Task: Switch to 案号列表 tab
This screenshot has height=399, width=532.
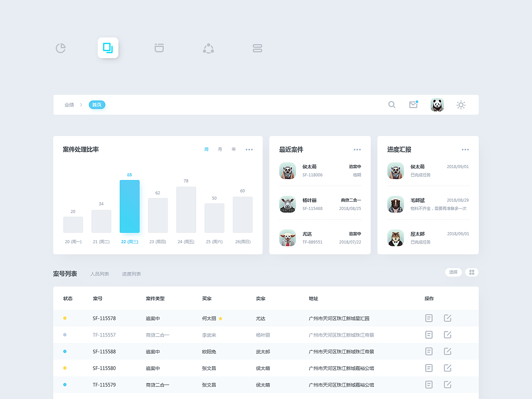Action: tap(65, 273)
